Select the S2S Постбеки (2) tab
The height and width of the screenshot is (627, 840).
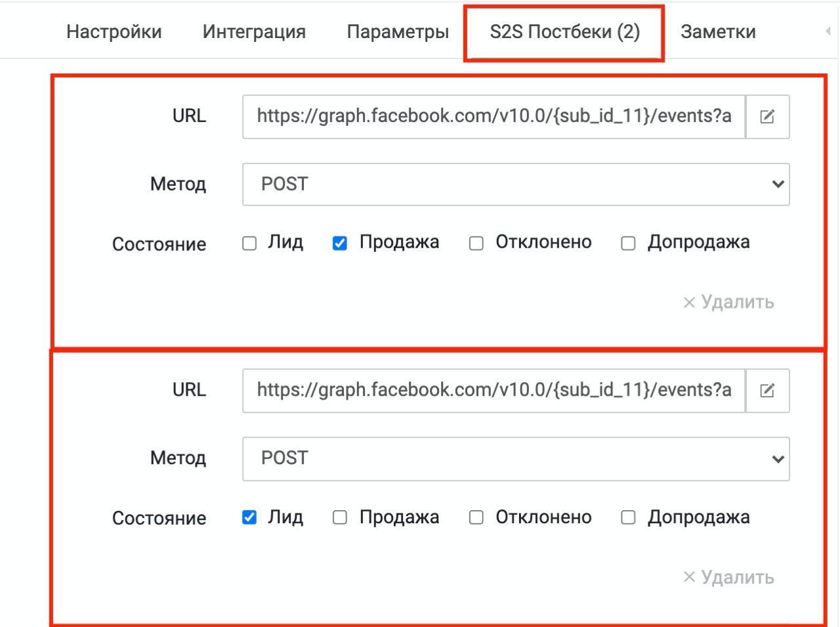[564, 32]
